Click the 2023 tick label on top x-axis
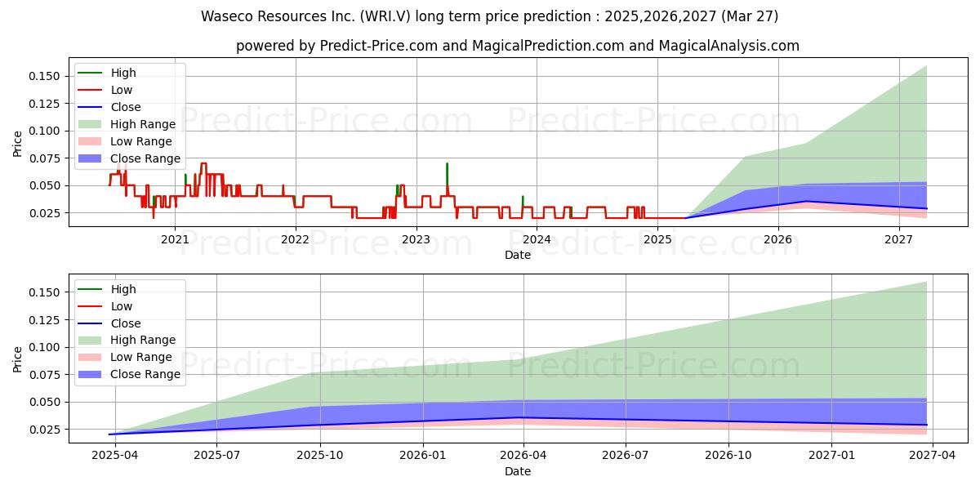Screen dimensions: 980x490 [x=416, y=239]
